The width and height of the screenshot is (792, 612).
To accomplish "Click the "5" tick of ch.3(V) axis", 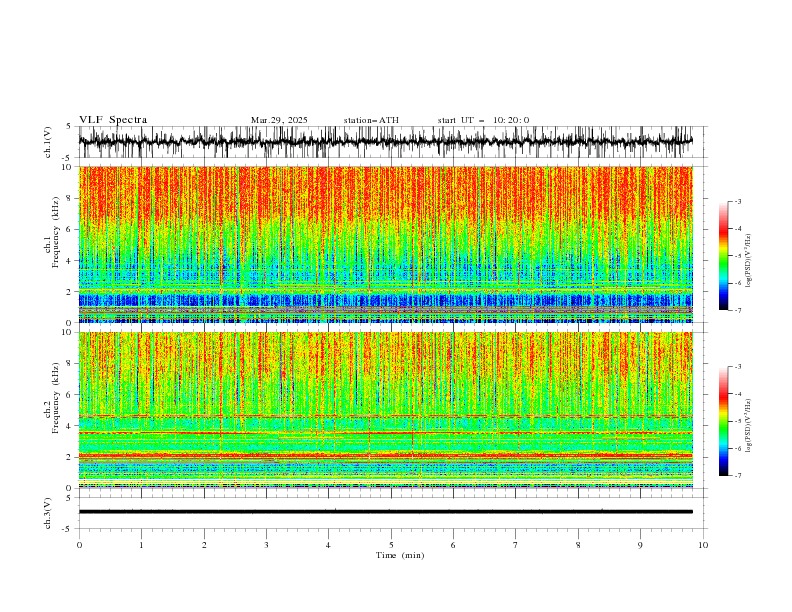I will point(69,497).
